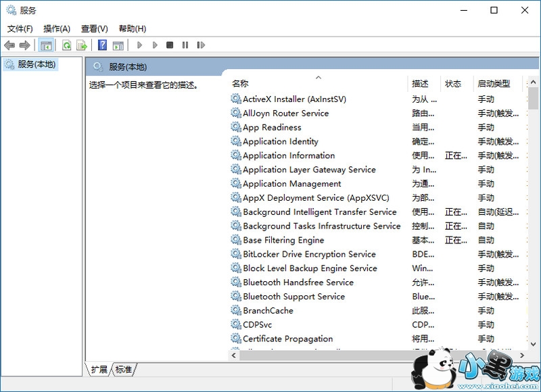This screenshot has height=392, width=541.
Task: Click the vertical scrollbar thumb
Action: [x=533, y=98]
